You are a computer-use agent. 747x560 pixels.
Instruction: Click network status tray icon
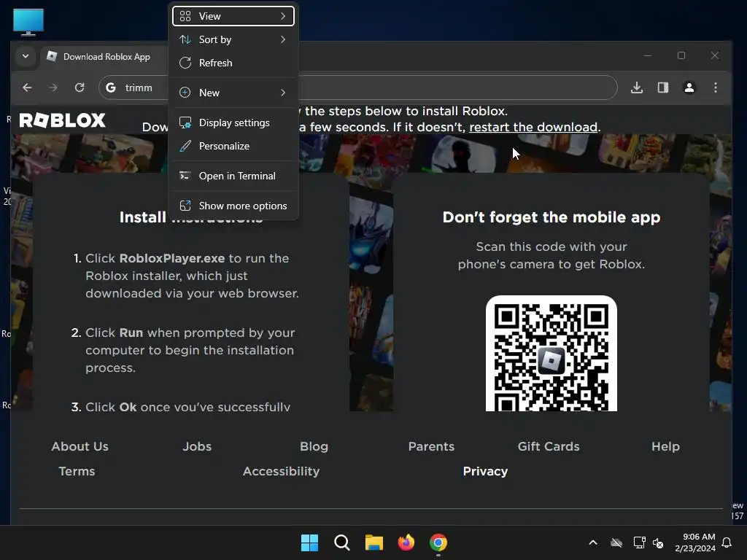[639, 542]
